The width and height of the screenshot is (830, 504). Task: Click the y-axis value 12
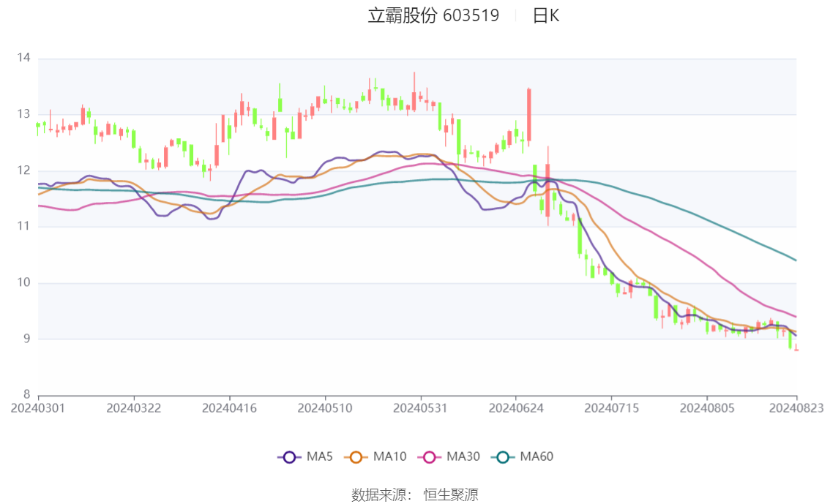[x=24, y=170]
